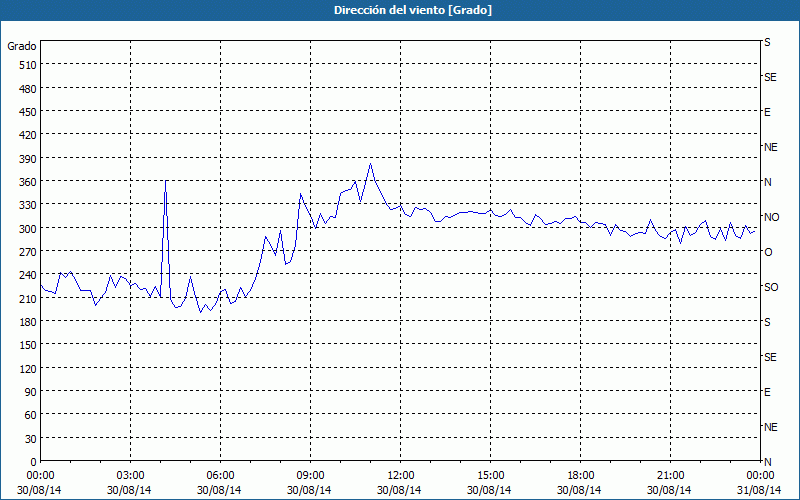Click the sharp 360-degree spike after 04:00
This screenshot has width=800, height=500.
[166, 181]
